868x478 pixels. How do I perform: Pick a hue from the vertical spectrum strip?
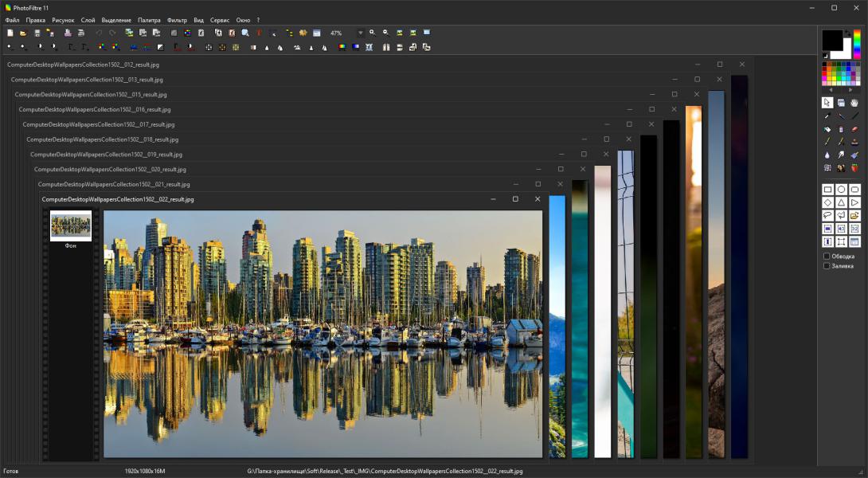coord(857,45)
